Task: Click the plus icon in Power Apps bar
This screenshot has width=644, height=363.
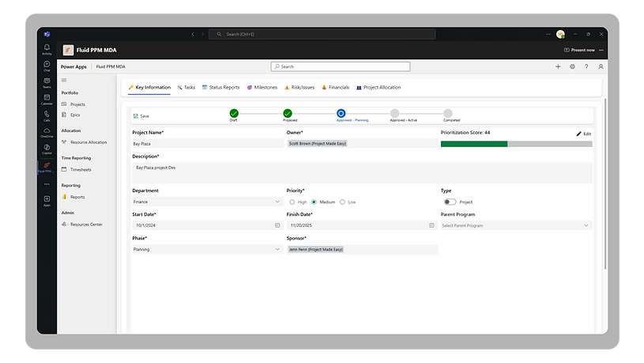Action: click(558, 66)
